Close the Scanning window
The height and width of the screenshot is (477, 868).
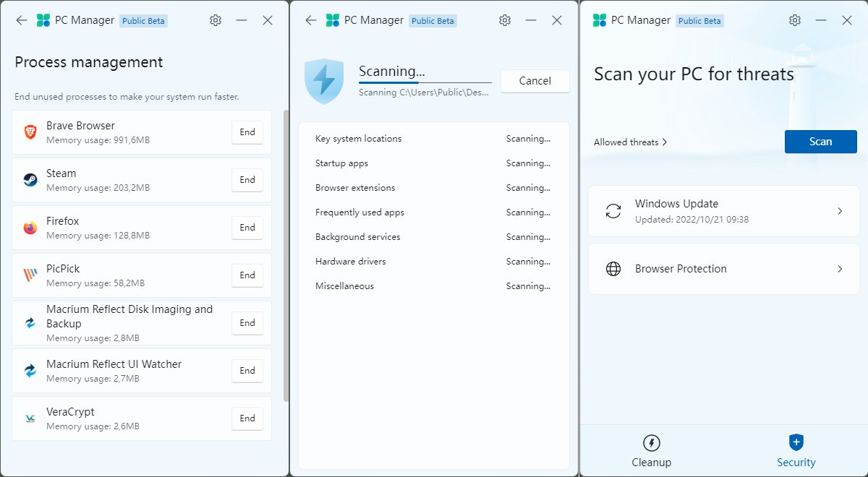tap(557, 20)
